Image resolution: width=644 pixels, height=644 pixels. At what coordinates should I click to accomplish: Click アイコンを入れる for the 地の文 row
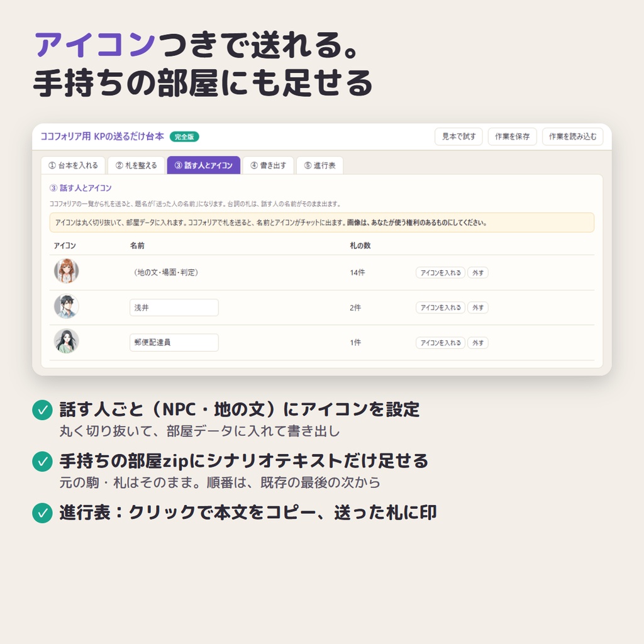coord(440,273)
